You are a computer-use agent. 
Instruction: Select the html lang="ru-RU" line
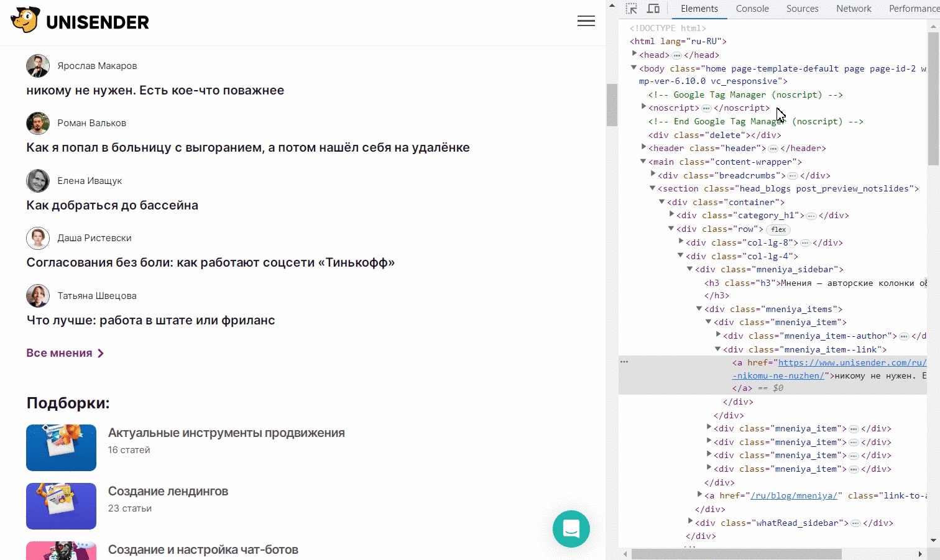[x=678, y=41]
